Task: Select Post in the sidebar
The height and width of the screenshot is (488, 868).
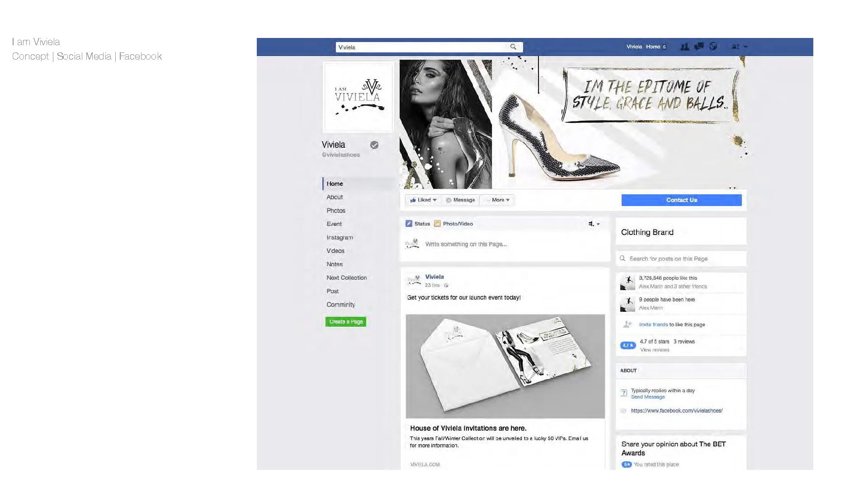Action: pos(333,291)
